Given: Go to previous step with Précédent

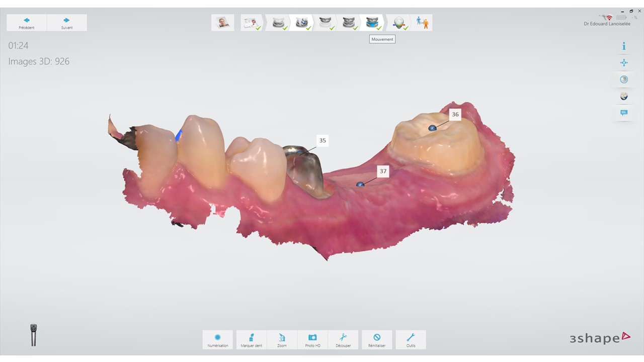Looking at the screenshot, I should click(x=27, y=23).
